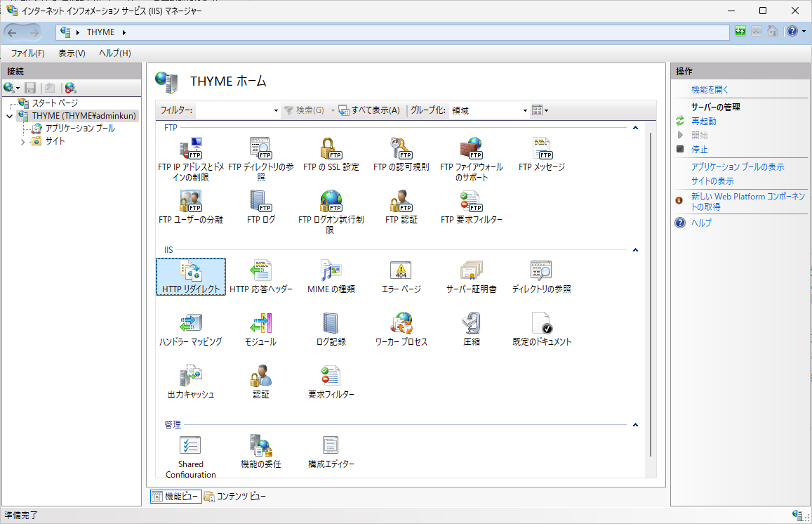
Task: Click サイトの表示 link
Action: [x=712, y=181]
